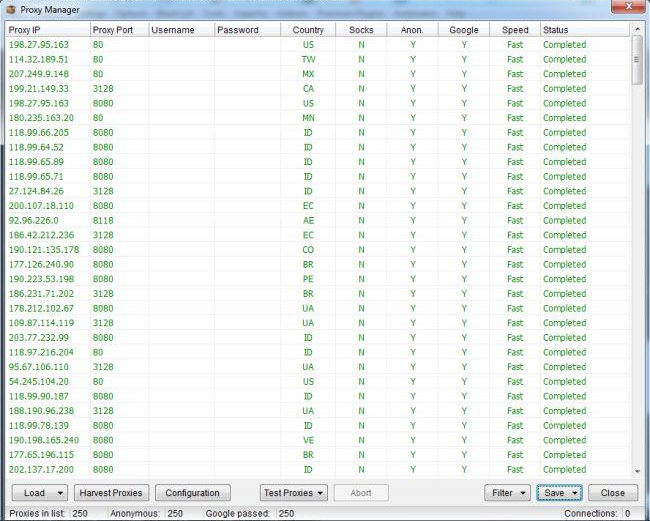Click the Google column header

click(464, 30)
